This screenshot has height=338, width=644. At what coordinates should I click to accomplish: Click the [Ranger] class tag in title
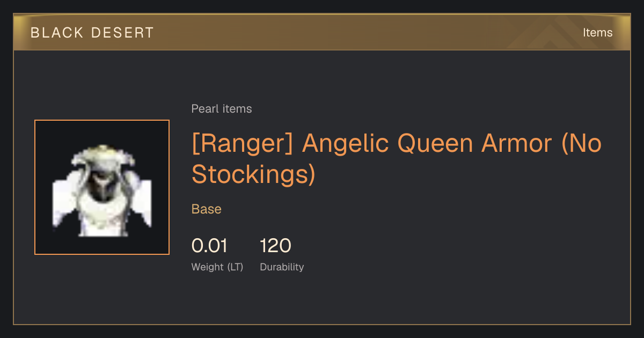pos(242,143)
